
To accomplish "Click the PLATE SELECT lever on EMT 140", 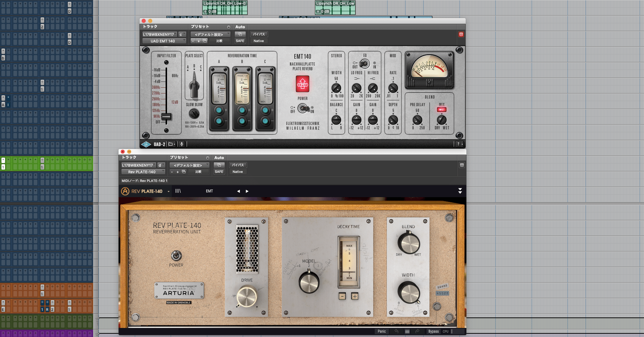I will point(194,84).
